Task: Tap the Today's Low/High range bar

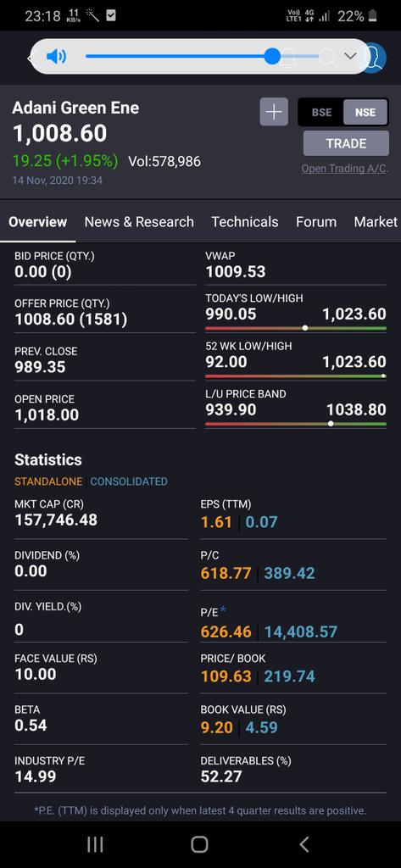Action: coord(296,328)
